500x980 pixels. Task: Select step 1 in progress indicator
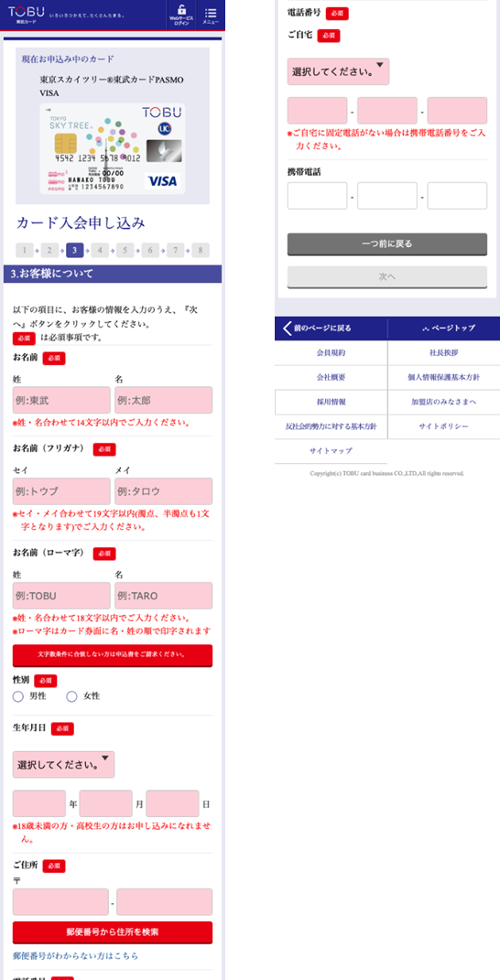coord(25,251)
